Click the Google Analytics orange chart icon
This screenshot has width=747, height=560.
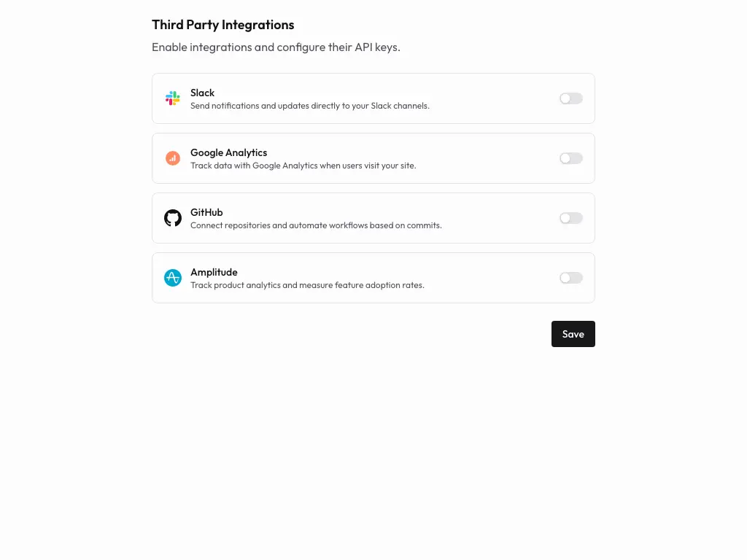point(173,157)
